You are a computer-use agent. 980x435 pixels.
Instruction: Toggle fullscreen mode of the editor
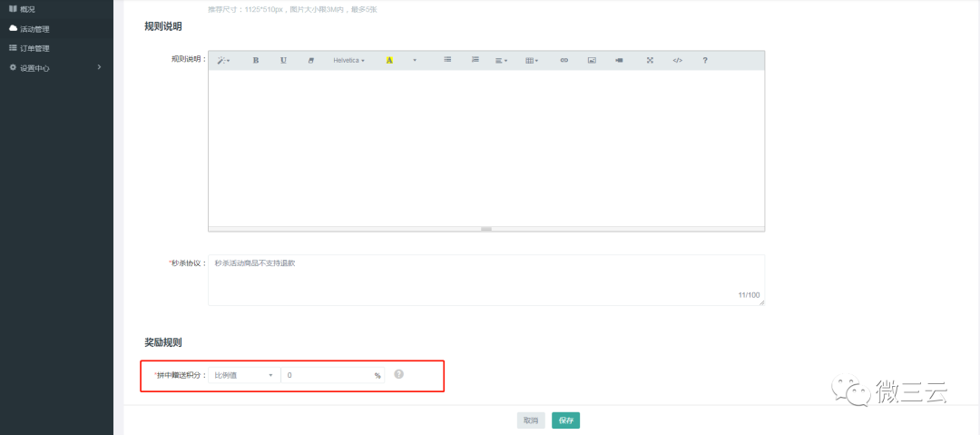650,60
